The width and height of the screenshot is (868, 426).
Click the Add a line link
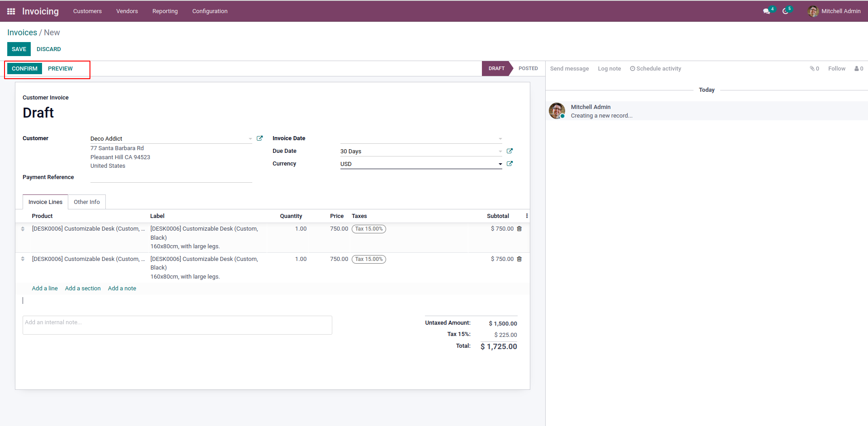point(45,289)
